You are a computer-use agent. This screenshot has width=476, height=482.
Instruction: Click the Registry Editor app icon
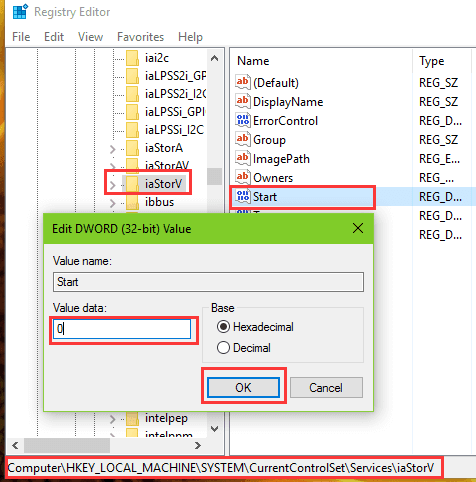20,12
